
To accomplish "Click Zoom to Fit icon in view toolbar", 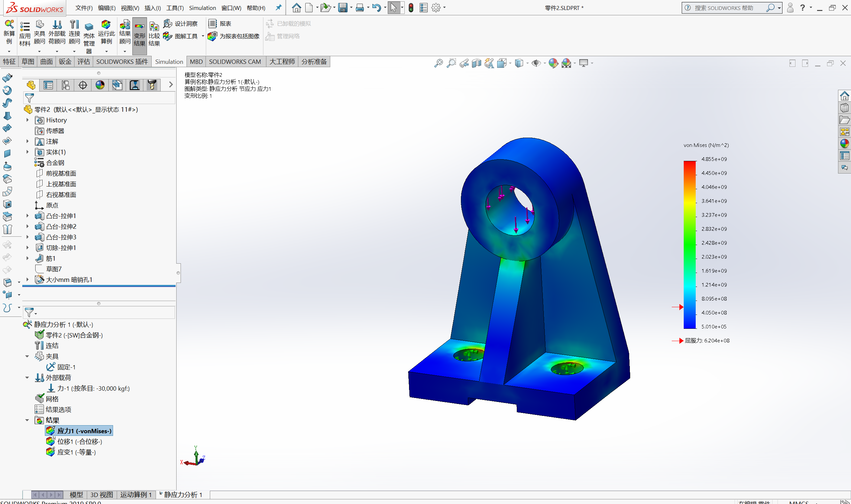I will (439, 63).
